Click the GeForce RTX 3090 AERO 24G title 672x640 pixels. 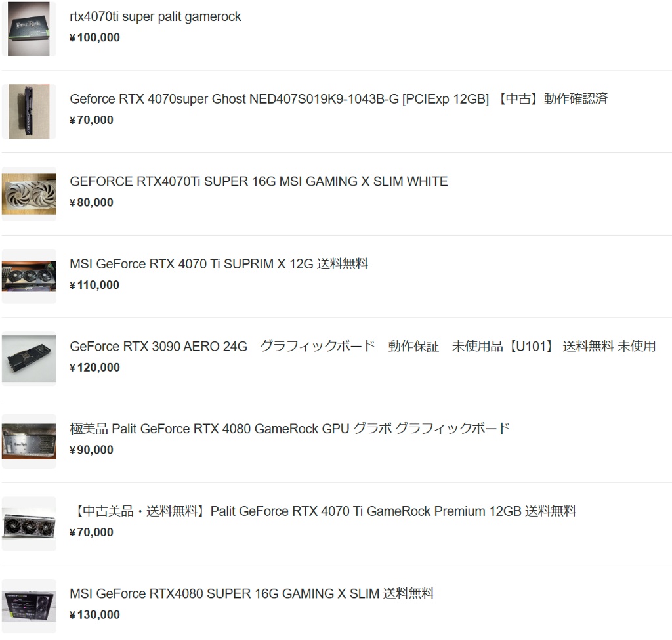(x=362, y=346)
